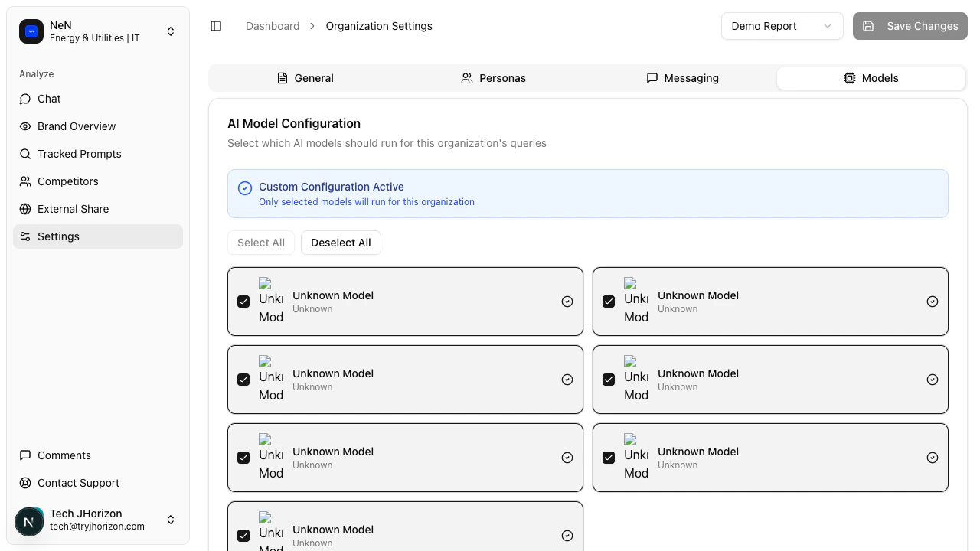The image size is (980, 551).
Task: Open Contact Support from the sidebar
Action: click(77, 483)
